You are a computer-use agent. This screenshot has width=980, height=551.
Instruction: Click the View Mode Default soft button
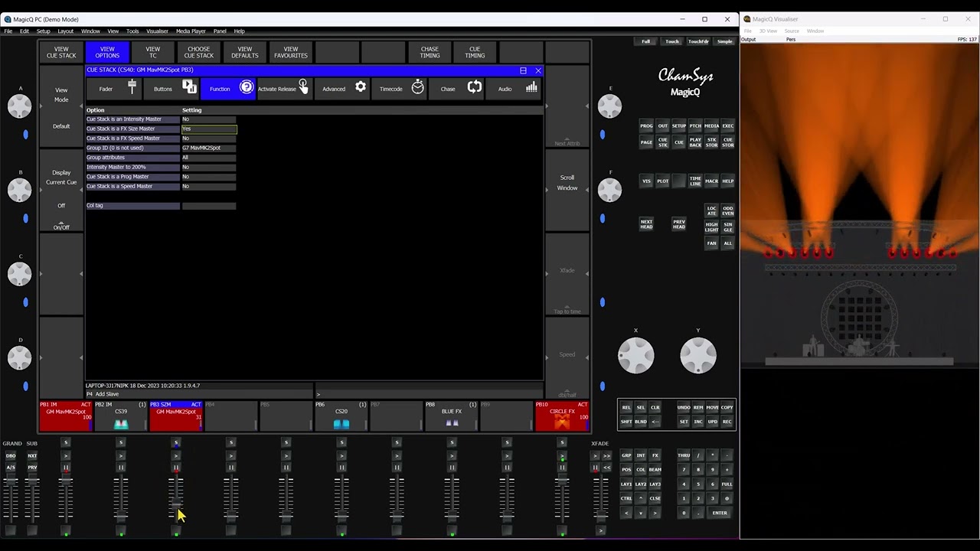(x=61, y=107)
